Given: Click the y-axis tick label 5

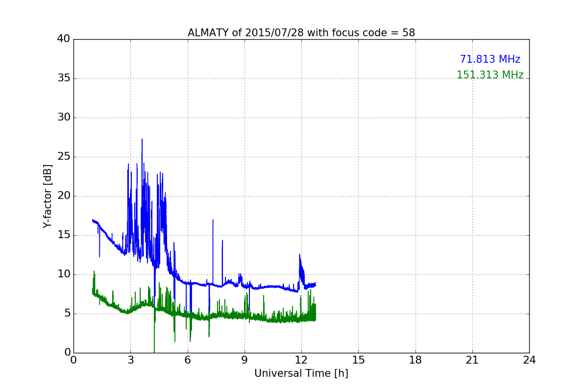Looking at the screenshot, I should [67, 314].
